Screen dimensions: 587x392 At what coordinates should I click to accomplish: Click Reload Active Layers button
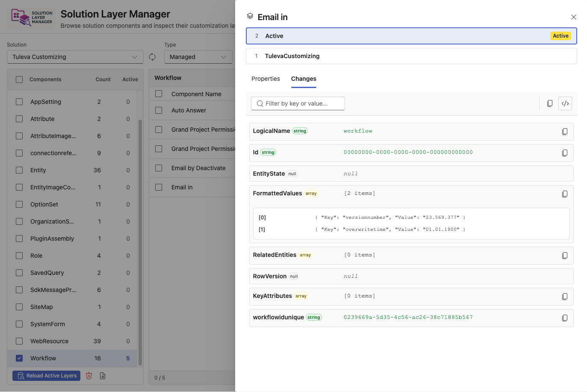click(x=47, y=376)
